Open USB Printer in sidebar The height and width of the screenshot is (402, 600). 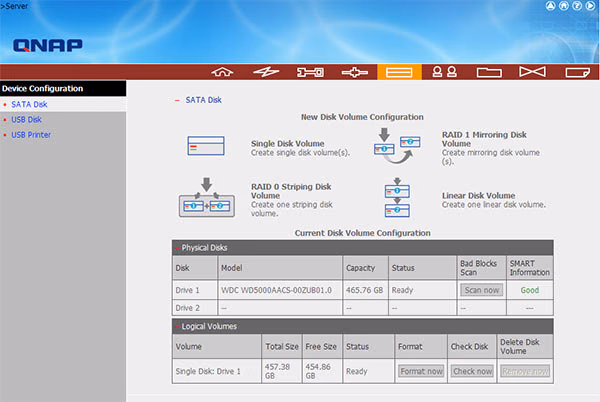coord(31,135)
